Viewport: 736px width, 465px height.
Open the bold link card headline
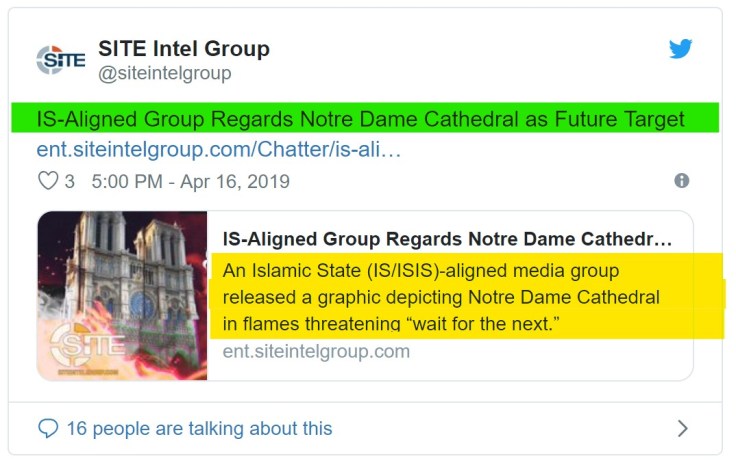[447, 240]
